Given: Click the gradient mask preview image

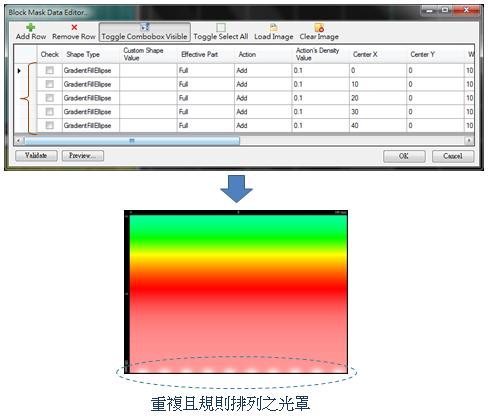Looking at the screenshot, I should tap(236, 292).
